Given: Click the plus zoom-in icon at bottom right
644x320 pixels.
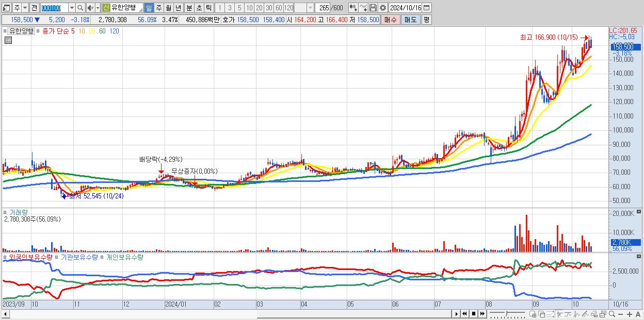Looking at the screenshot, I should 629,314.
